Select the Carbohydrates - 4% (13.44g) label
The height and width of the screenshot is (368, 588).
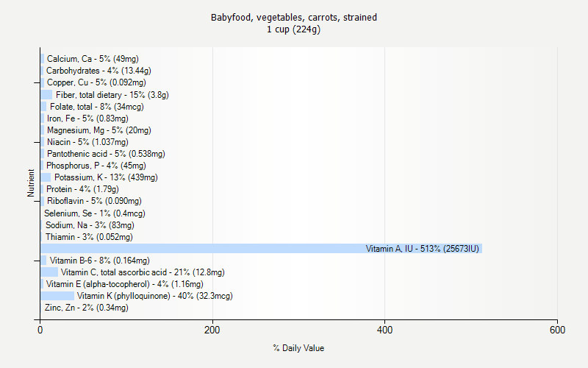(x=98, y=71)
